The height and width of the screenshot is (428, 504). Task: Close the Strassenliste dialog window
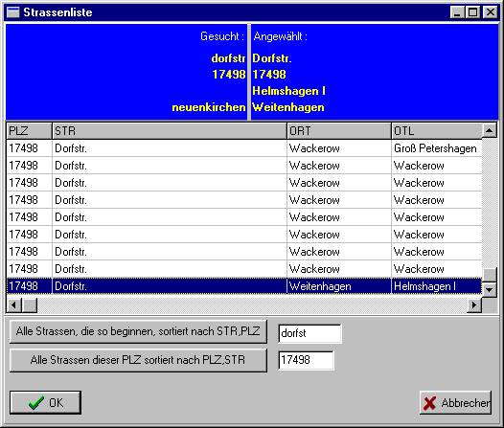tap(491, 12)
